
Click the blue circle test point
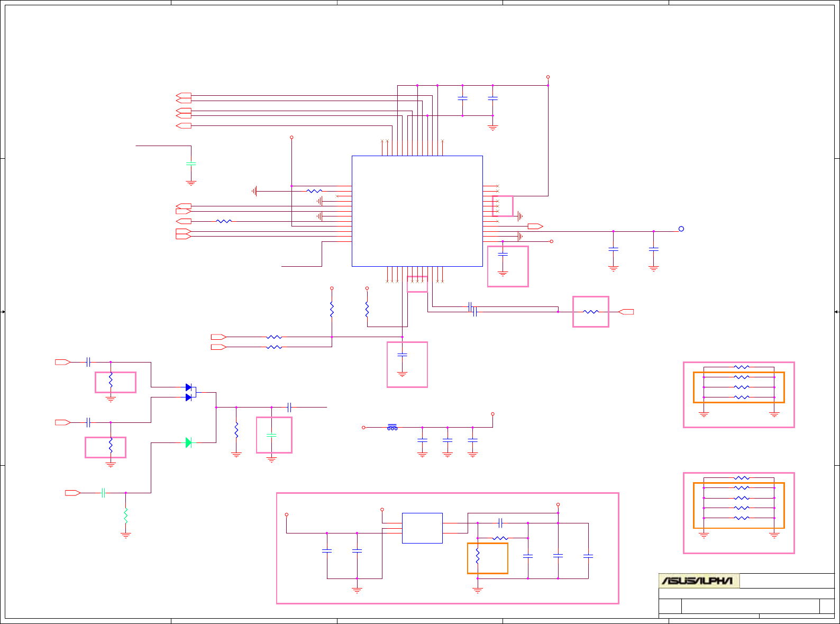(681, 229)
